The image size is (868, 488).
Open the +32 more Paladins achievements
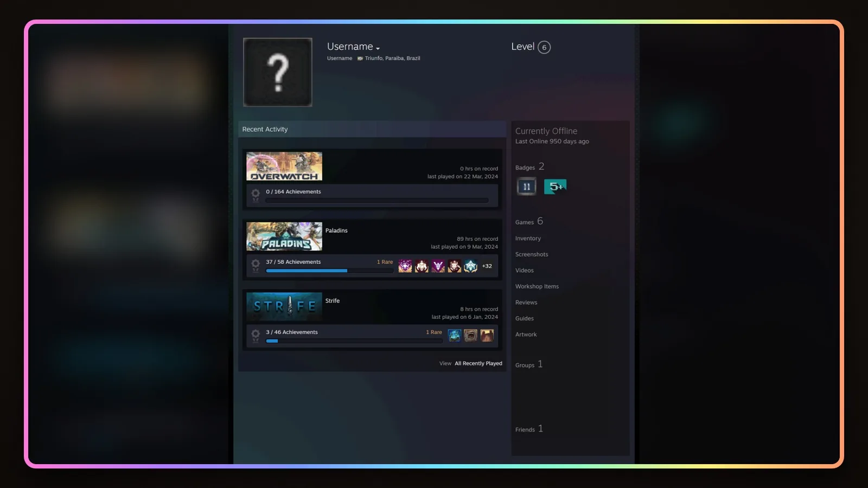(x=487, y=266)
